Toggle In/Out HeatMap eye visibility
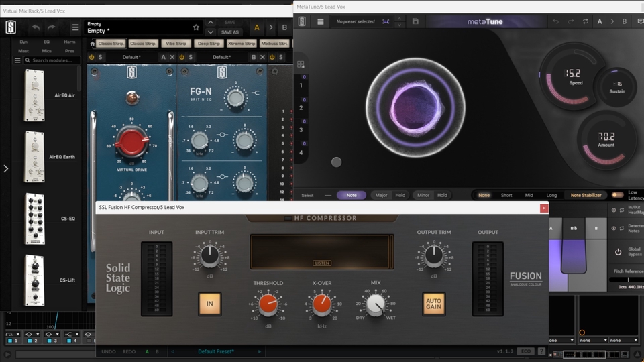Screen dimensions: 644x362 point(614,210)
